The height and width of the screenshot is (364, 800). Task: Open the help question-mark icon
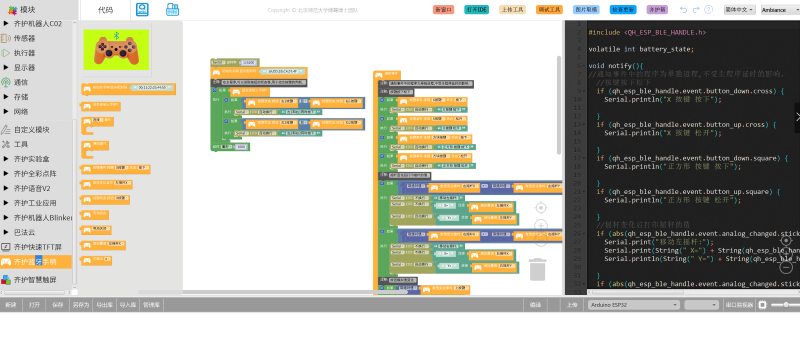click(709, 10)
